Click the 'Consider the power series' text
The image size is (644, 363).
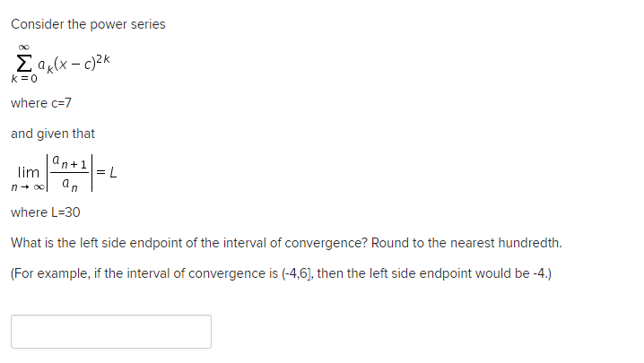[88, 24]
